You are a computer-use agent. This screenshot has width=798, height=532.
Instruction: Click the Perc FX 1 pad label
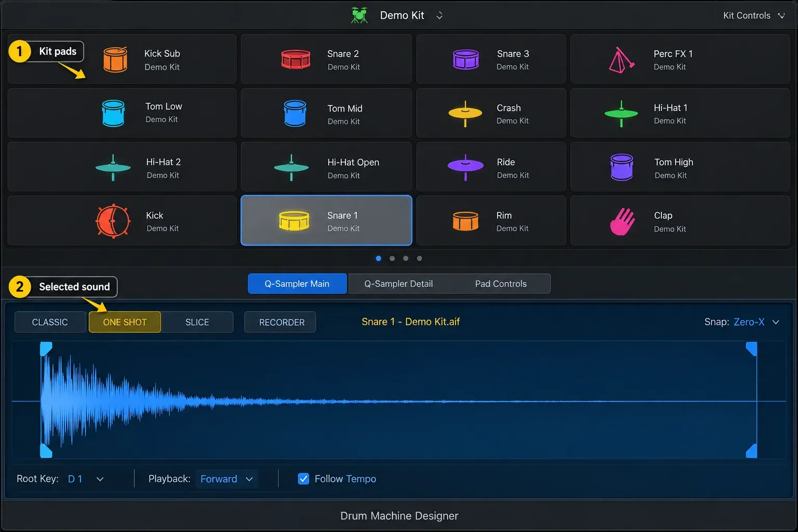click(673, 54)
